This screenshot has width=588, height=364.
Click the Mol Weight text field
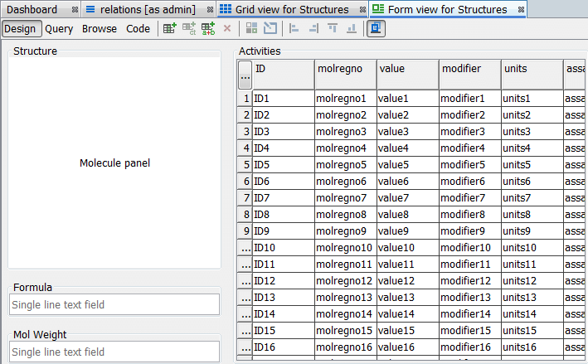[114, 352]
